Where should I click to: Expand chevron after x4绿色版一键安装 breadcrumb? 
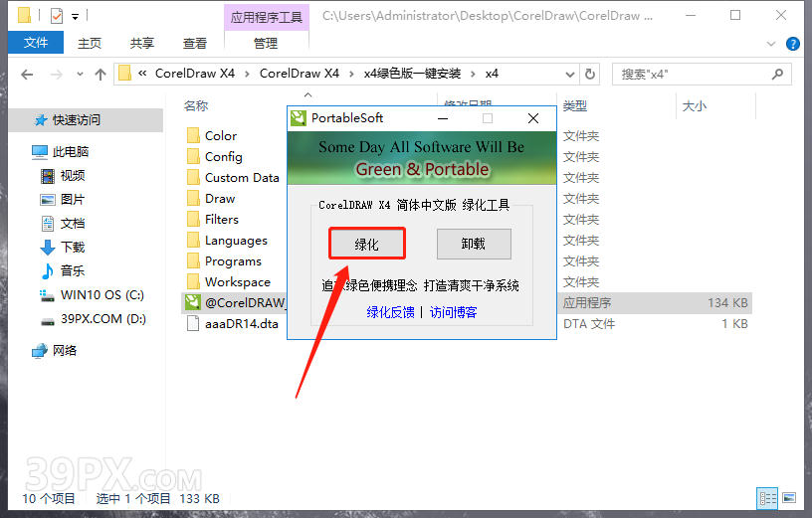473,74
